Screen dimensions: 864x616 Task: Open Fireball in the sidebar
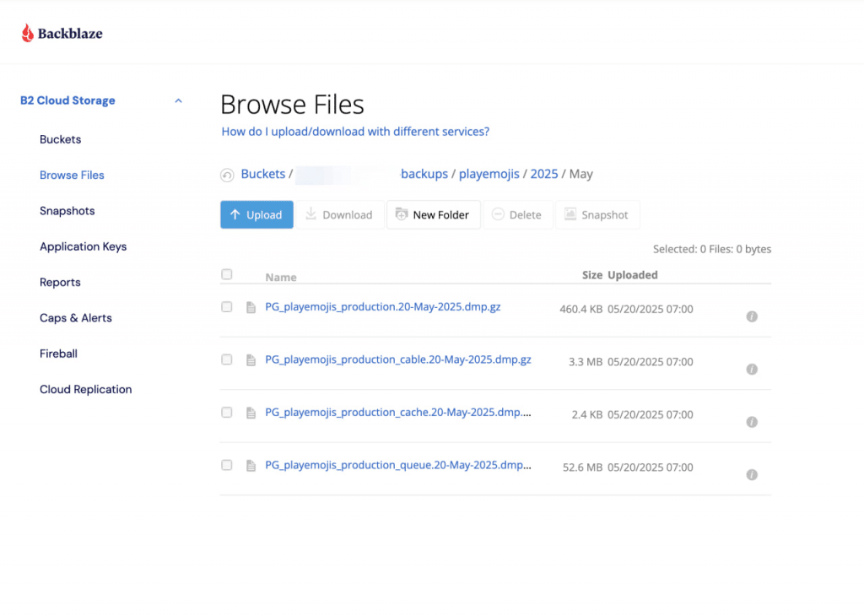point(58,354)
